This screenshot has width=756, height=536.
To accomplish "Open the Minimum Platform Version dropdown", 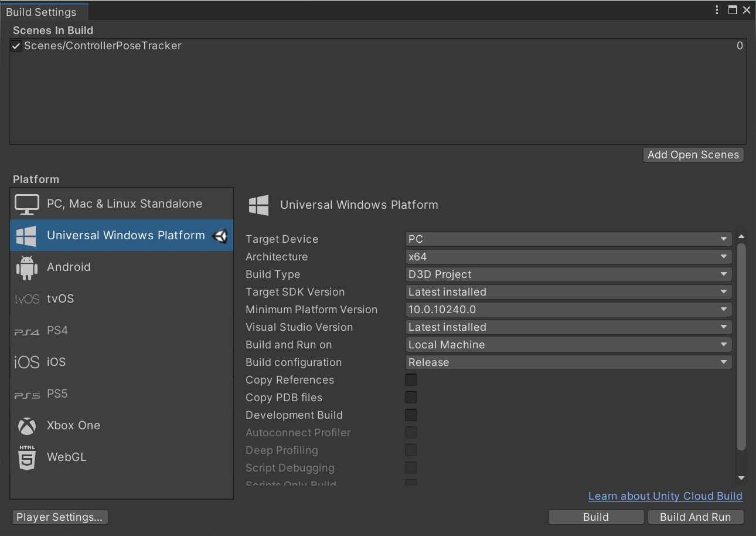I will pos(568,310).
